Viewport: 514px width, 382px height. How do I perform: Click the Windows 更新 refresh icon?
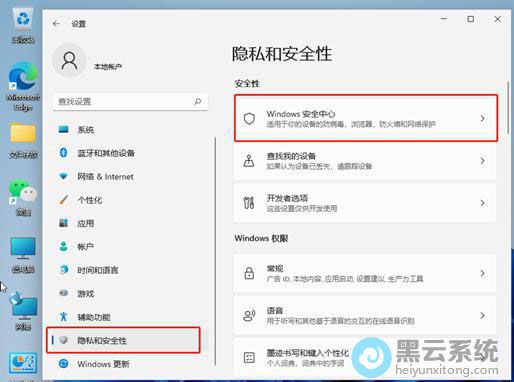click(63, 363)
